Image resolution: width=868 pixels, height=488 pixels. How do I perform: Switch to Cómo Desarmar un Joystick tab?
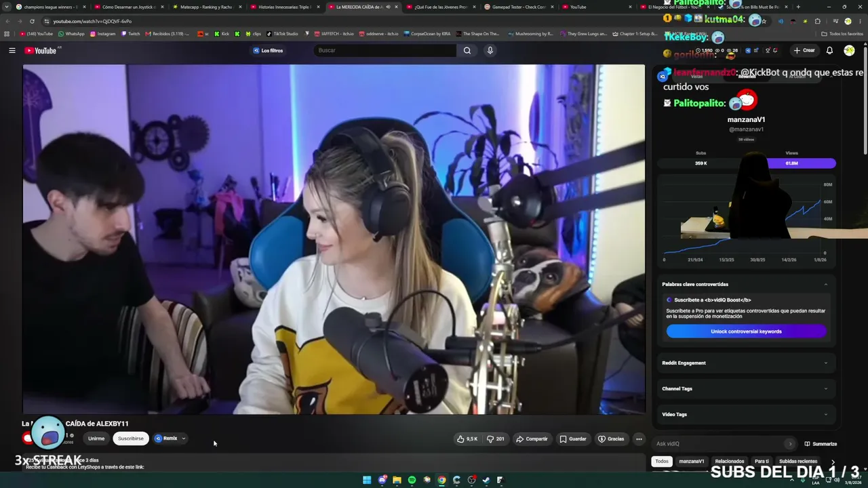[129, 7]
